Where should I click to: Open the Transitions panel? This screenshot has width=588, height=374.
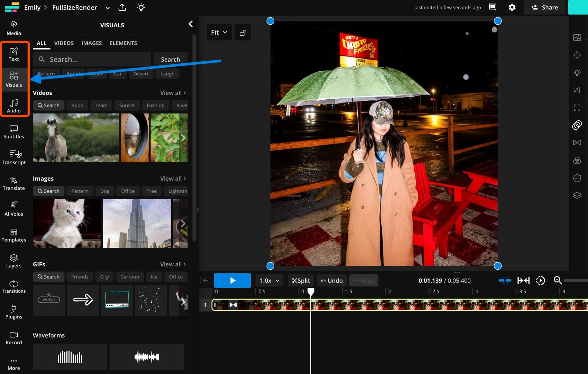pos(14,286)
